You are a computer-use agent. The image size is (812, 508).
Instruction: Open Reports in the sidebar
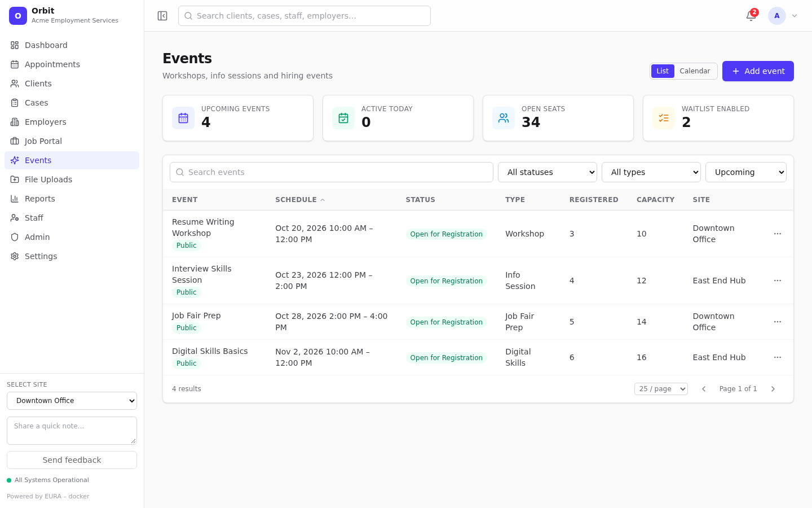(x=72, y=199)
